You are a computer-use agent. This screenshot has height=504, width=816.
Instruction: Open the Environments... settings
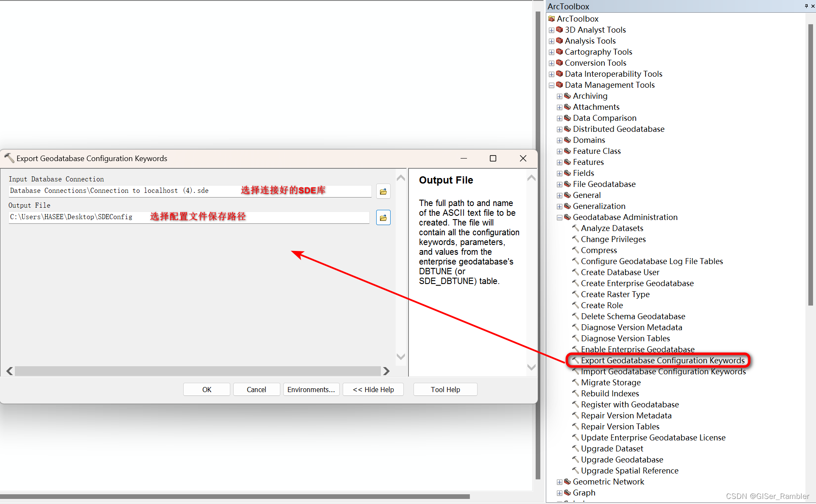pyautogui.click(x=311, y=390)
